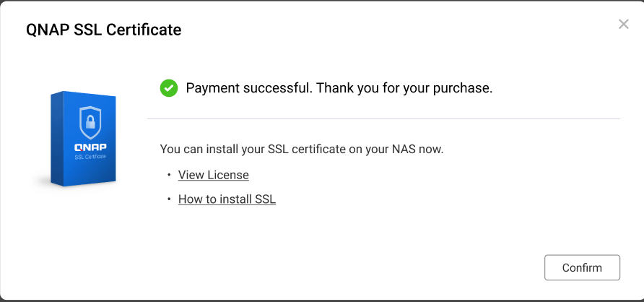
Task: Click the horizontal divider under the payment message
Action: [383, 118]
